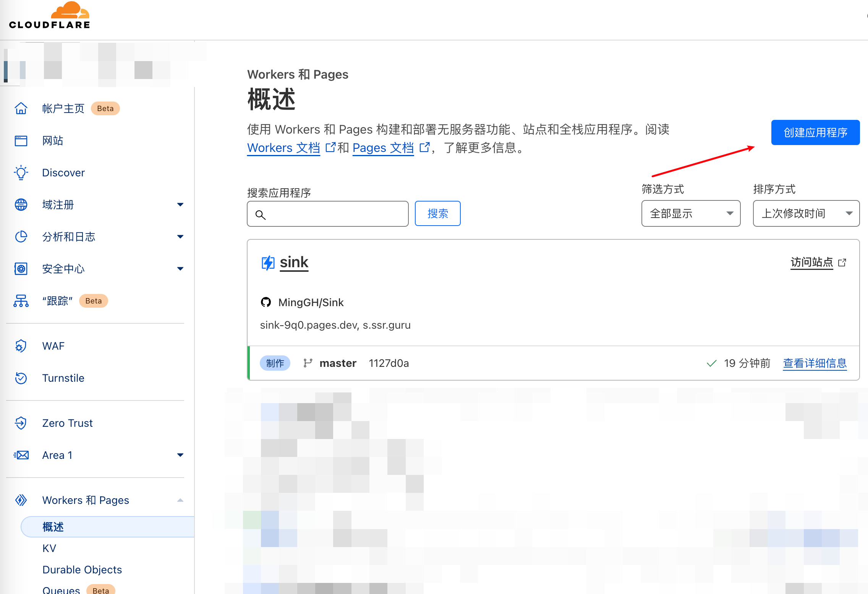Click the external link icon after Workers 文档

click(330, 147)
